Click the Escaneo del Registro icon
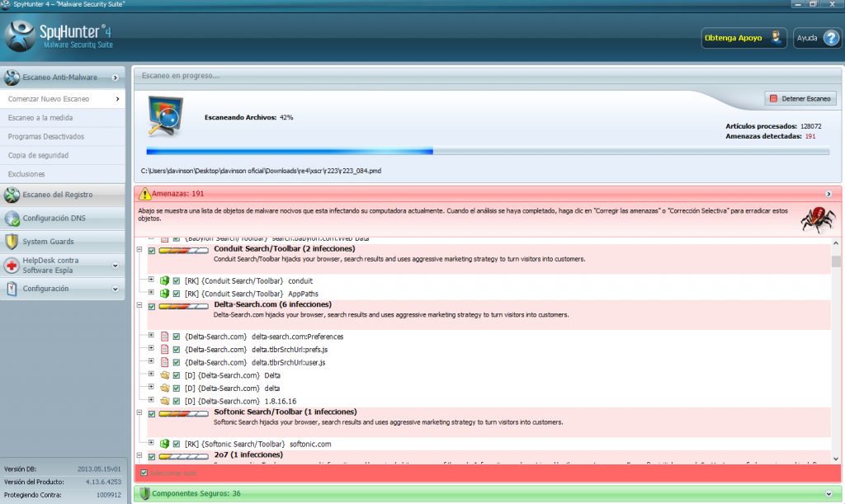This screenshot has height=504, width=845. (12, 195)
